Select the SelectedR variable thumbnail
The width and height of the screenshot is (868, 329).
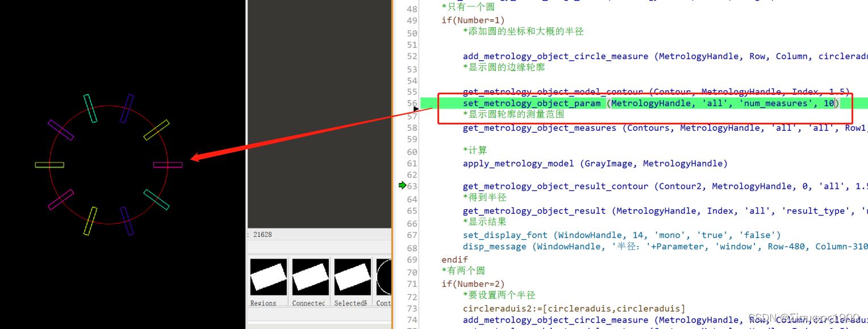(351, 277)
